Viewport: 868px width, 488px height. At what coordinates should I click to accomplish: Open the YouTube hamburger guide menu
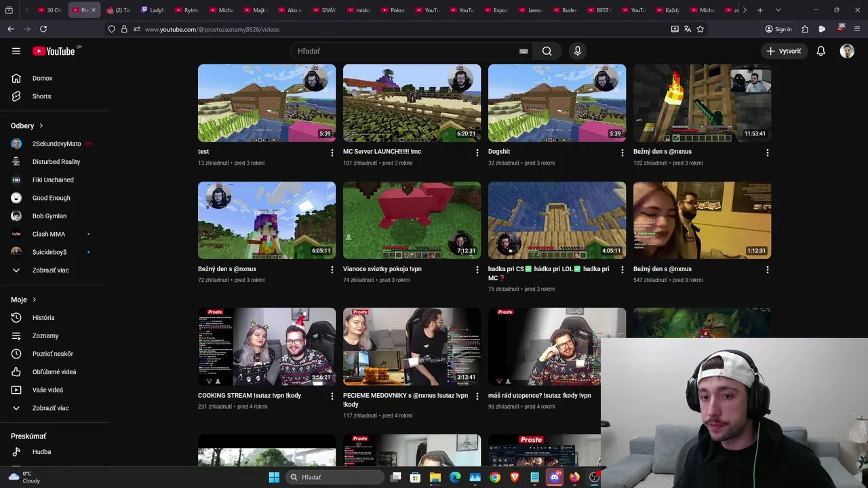click(16, 51)
